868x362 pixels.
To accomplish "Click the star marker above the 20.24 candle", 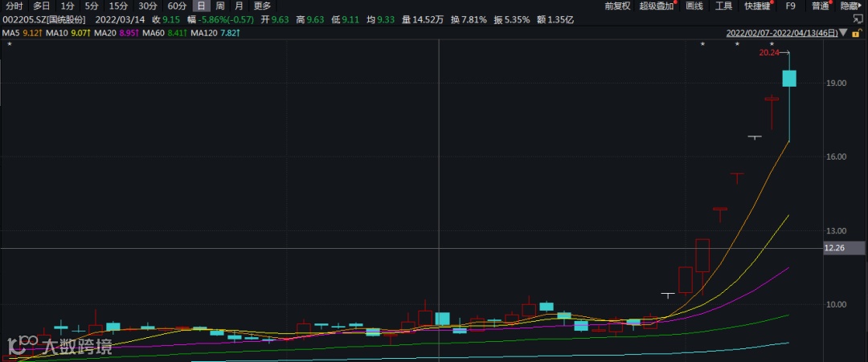I will 772,43.
